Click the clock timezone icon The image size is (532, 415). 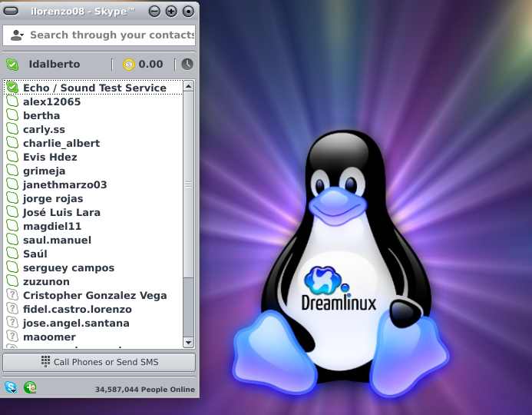[x=187, y=65]
